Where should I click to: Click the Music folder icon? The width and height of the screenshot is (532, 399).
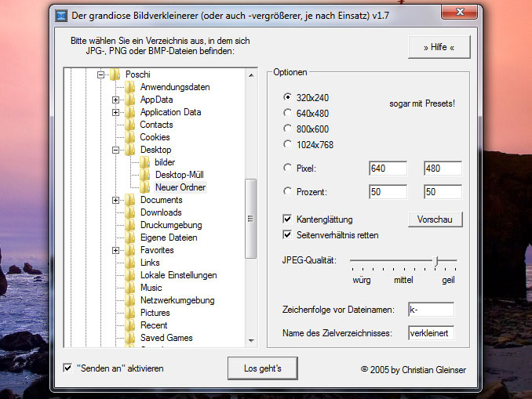point(130,288)
